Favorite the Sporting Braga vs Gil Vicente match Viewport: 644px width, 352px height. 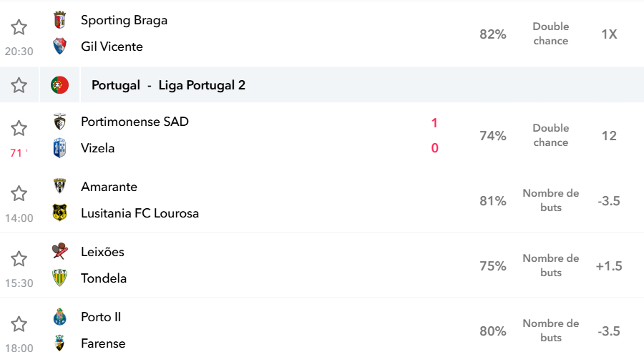(19, 27)
